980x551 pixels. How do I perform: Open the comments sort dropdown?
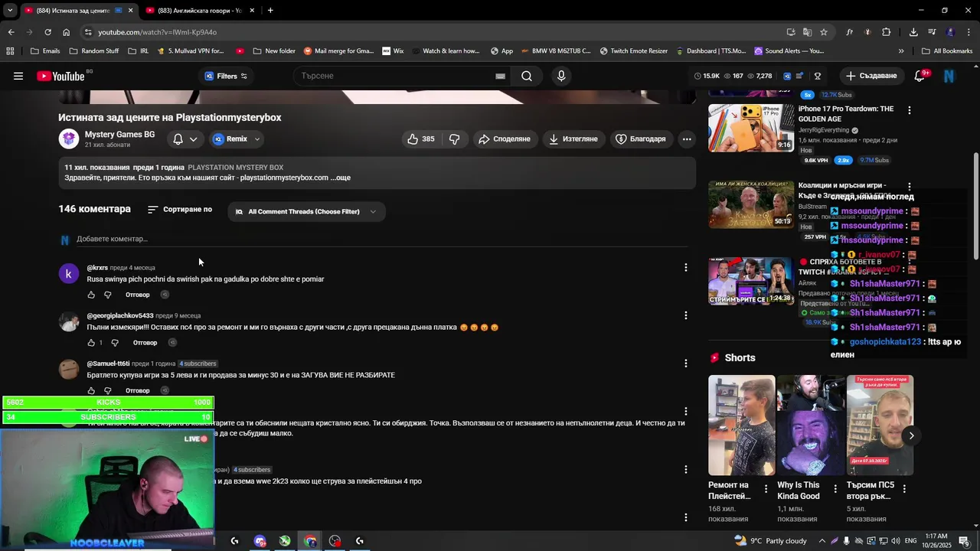[x=180, y=210]
